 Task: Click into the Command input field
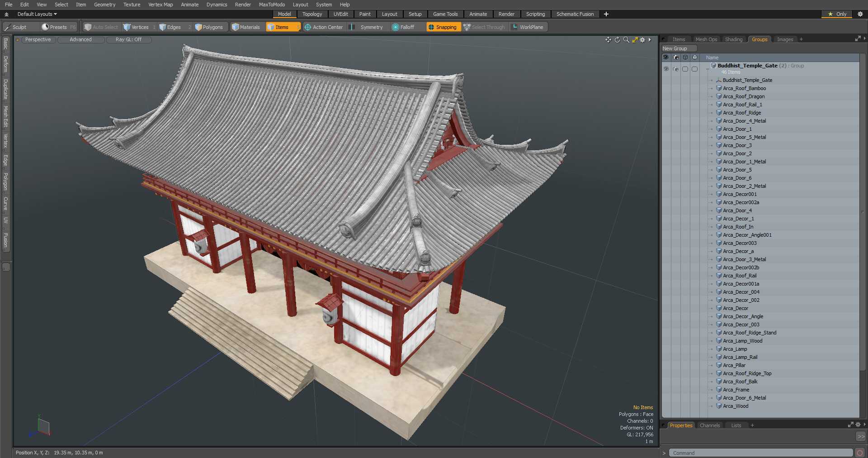coord(760,453)
